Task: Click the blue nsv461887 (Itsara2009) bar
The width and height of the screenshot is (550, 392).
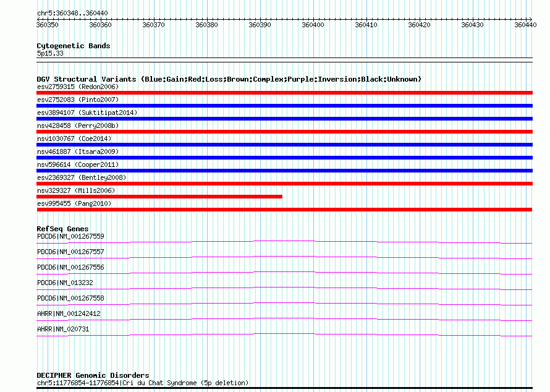Action: 284,158
